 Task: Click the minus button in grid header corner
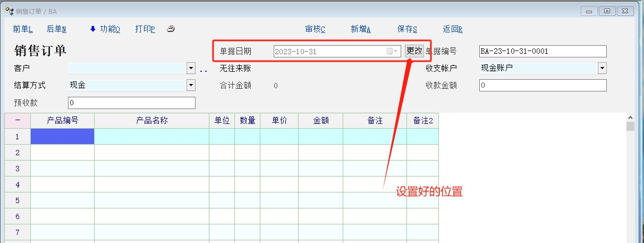click(x=18, y=121)
